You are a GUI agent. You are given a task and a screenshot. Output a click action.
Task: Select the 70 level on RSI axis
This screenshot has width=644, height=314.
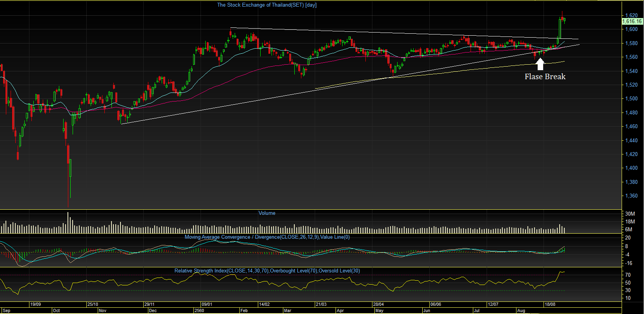point(628,275)
